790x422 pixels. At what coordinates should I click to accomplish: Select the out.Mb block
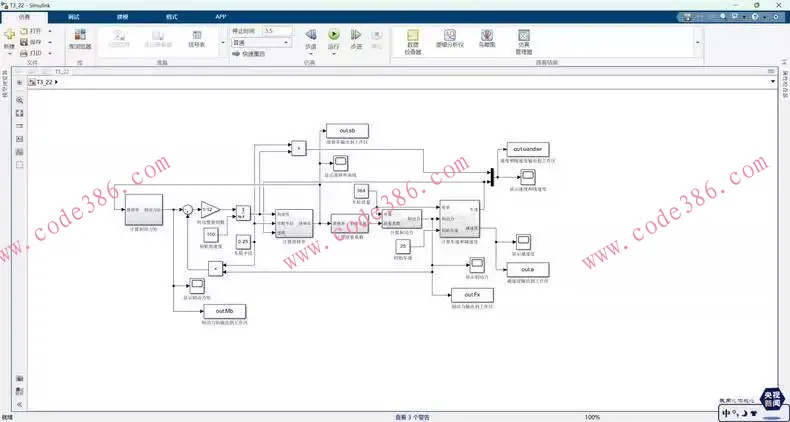tap(224, 312)
